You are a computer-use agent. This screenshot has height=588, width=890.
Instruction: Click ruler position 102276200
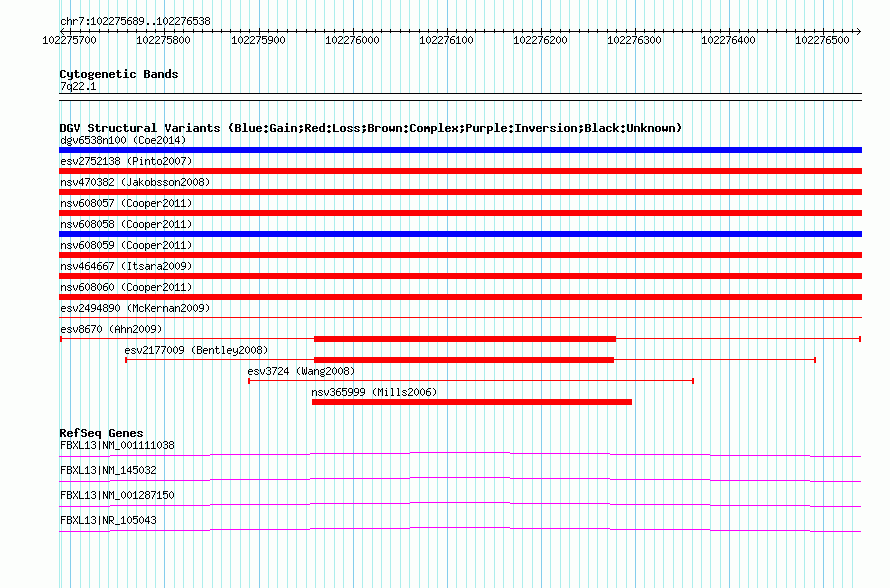tap(540, 40)
